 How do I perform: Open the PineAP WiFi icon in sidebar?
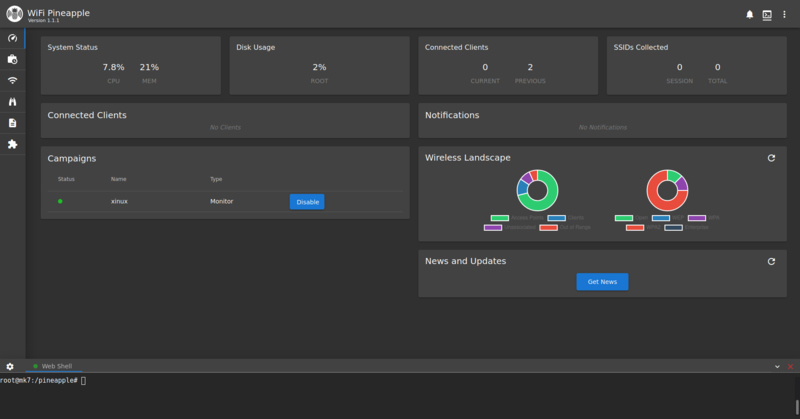(12, 80)
